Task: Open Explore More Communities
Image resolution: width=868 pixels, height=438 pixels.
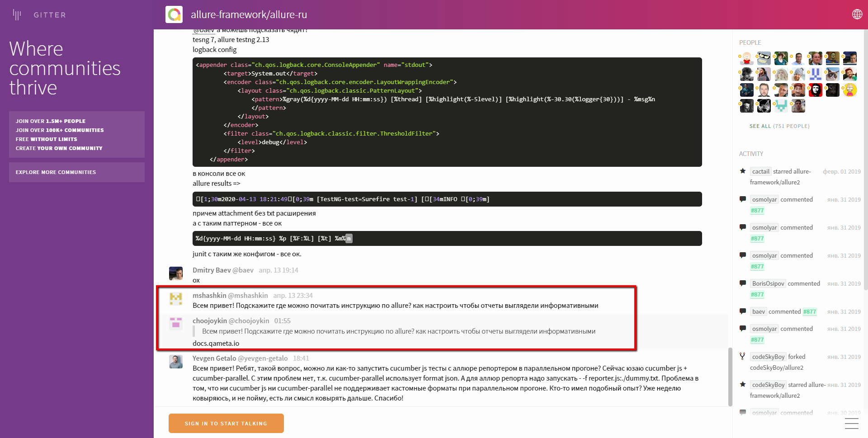Action: (77, 172)
